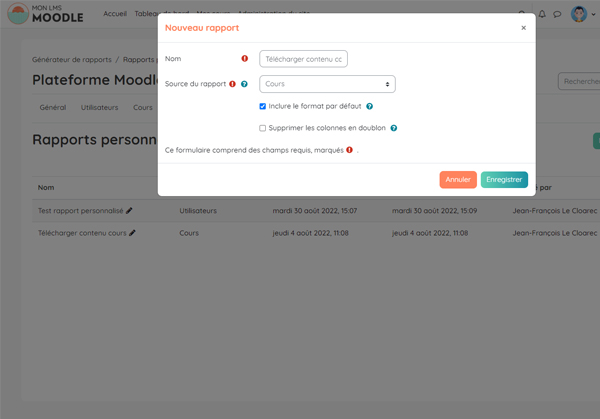
Task: Switch to the Utilisateurs tab
Action: pyautogui.click(x=99, y=107)
